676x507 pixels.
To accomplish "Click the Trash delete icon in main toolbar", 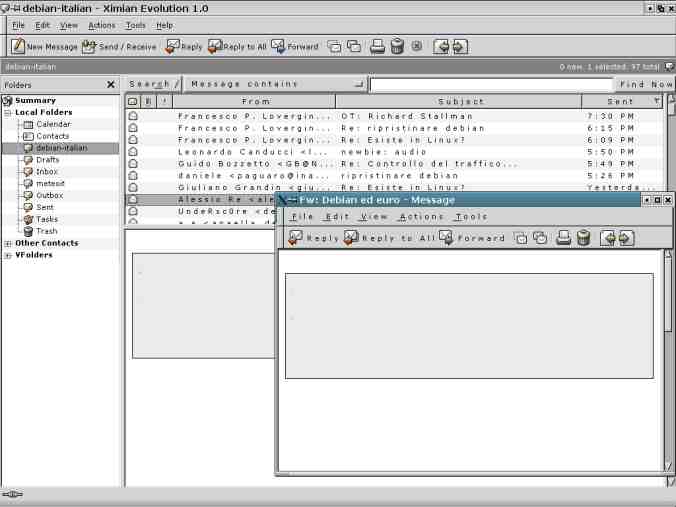I will pyautogui.click(x=397, y=46).
